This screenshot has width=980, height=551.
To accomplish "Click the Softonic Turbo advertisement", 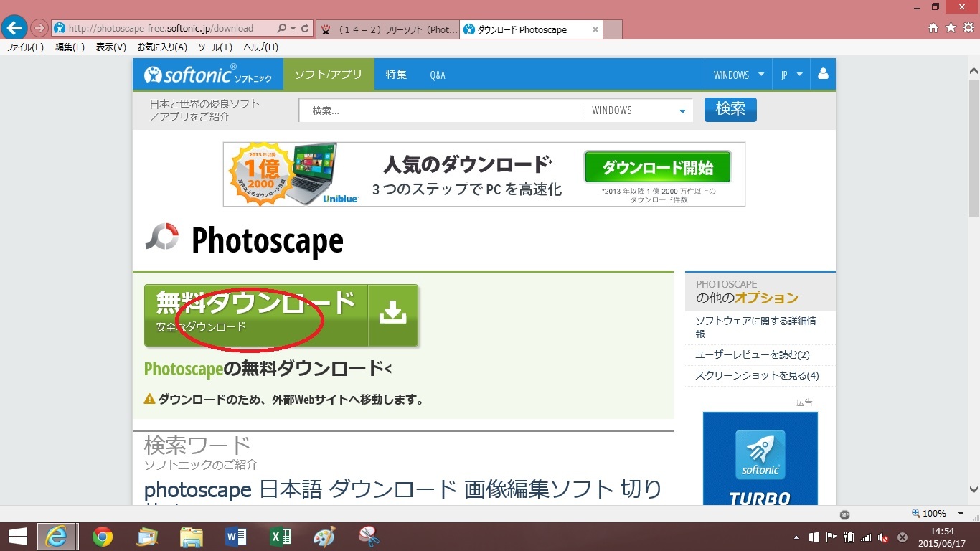I will pos(760,458).
